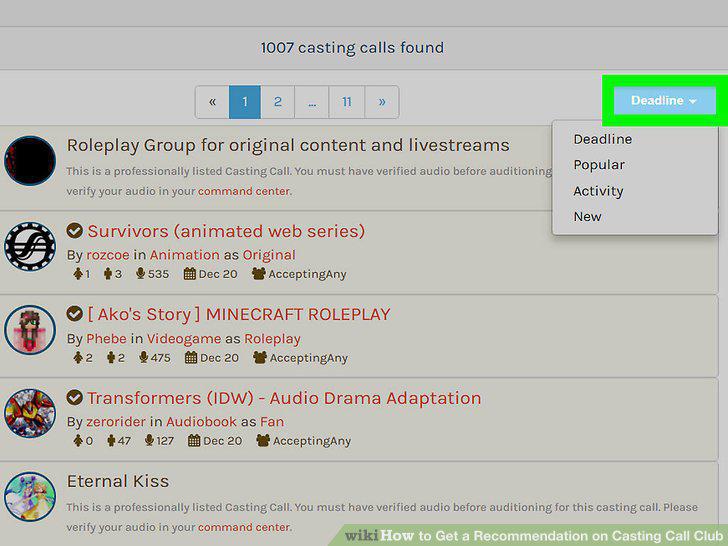Click calendar deadline icon in Survivors row
Viewport: 728px width, 546px height.
189,273
